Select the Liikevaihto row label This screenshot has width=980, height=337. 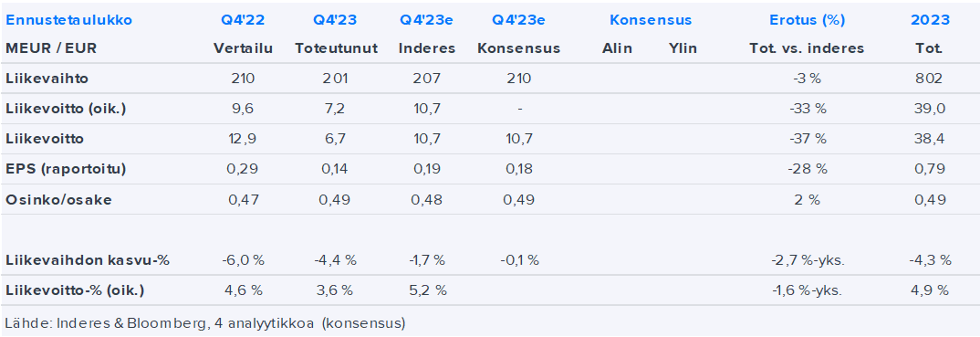(47, 78)
